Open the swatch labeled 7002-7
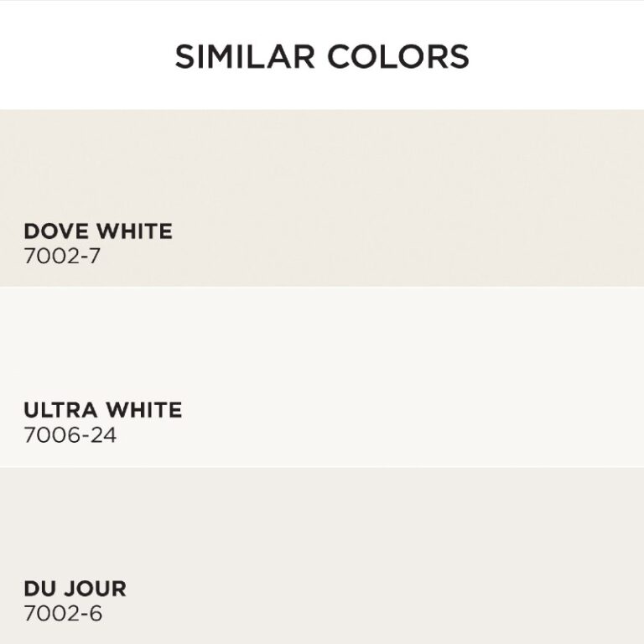Viewport: 644px width, 644px height. 322,198
